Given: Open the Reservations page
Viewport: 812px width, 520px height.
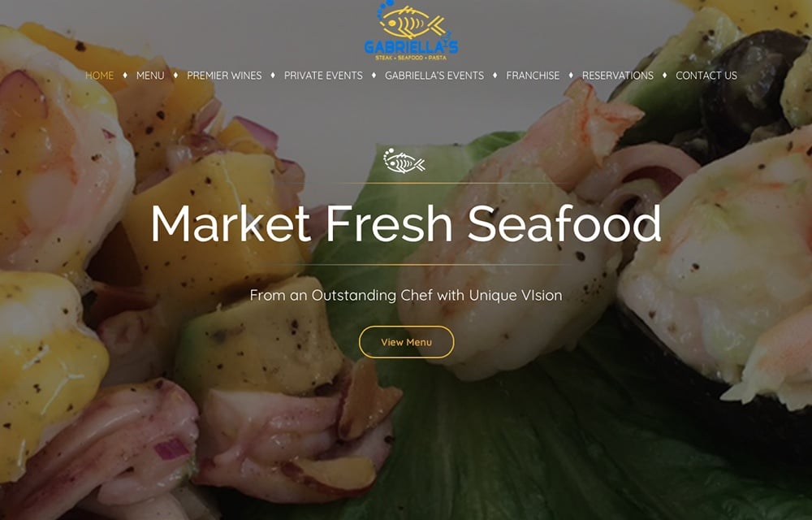Looking at the screenshot, I should click(617, 76).
